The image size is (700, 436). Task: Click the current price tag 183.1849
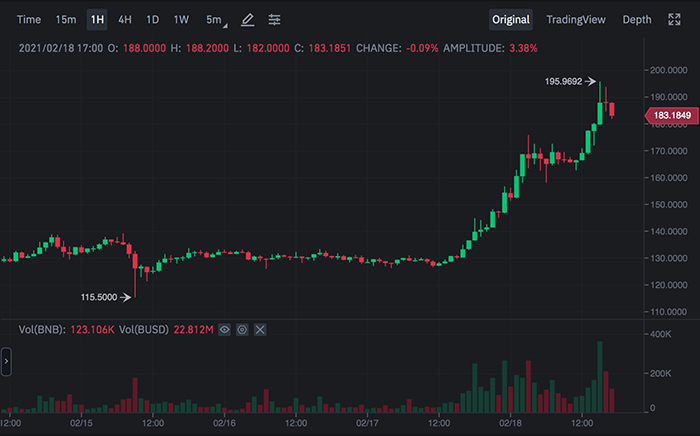coord(671,116)
